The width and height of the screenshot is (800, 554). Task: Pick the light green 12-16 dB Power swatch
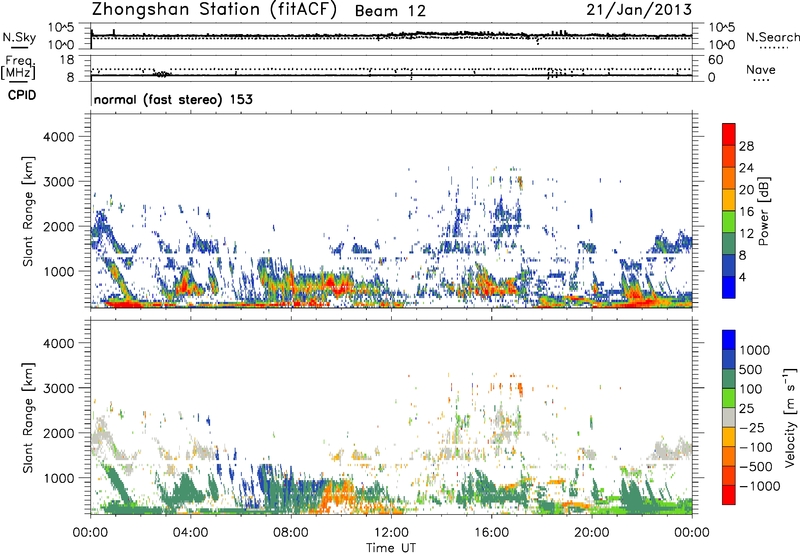[729, 222]
